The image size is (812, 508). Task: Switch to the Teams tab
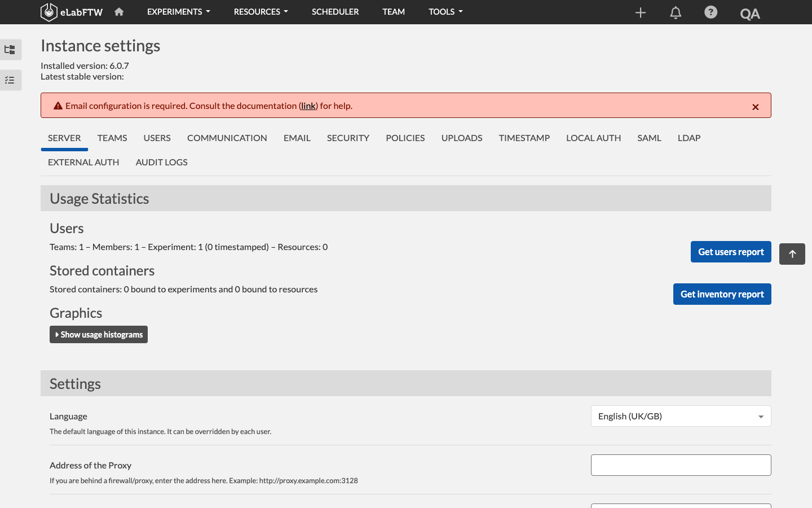pyautogui.click(x=112, y=138)
